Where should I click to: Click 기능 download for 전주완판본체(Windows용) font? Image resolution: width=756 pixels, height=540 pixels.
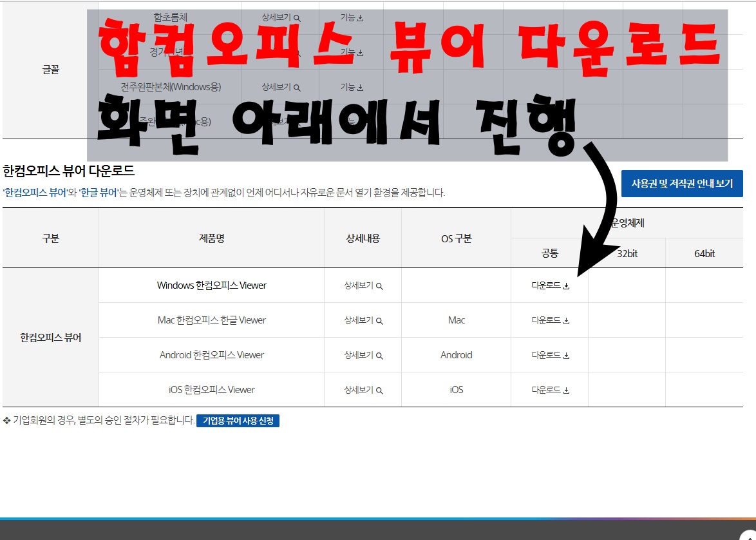(x=352, y=87)
